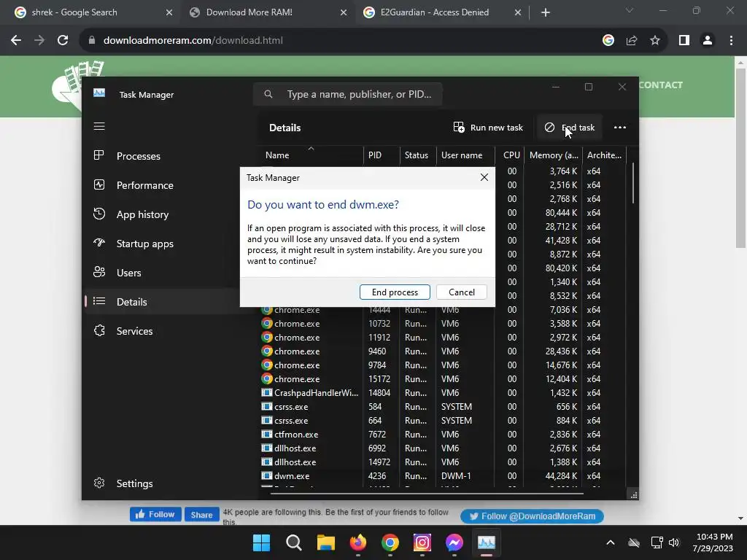Select csrss.exe with PID 584
The image size is (747, 560).
click(x=443, y=407)
